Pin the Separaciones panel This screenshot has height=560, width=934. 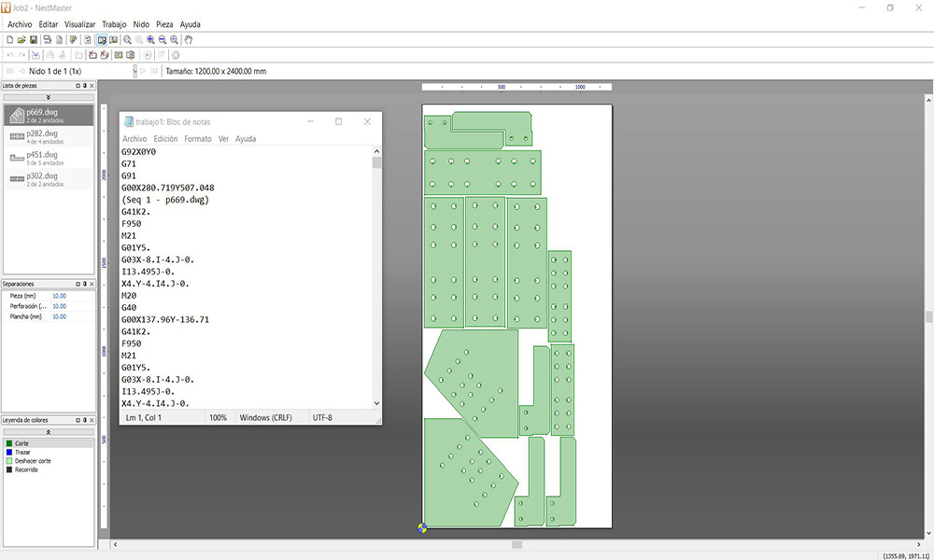pyautogui.click(x=84, y=284)
